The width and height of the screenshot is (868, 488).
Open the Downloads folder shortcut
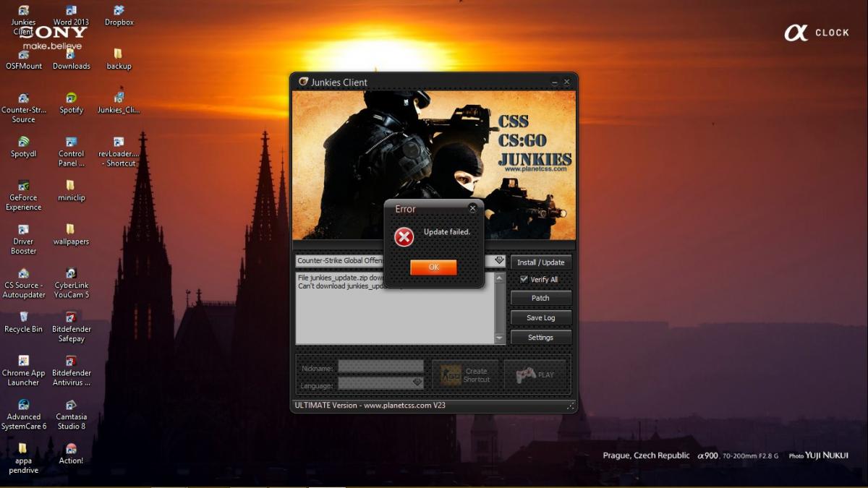tap(71, 59)
